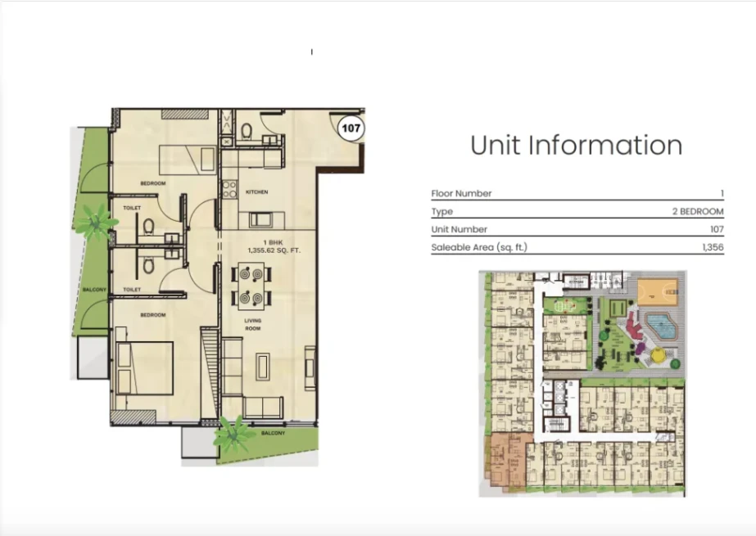Screen dimensions: 756x536
Task: Select the Floor Number row
Action: [x=577, y=194]
